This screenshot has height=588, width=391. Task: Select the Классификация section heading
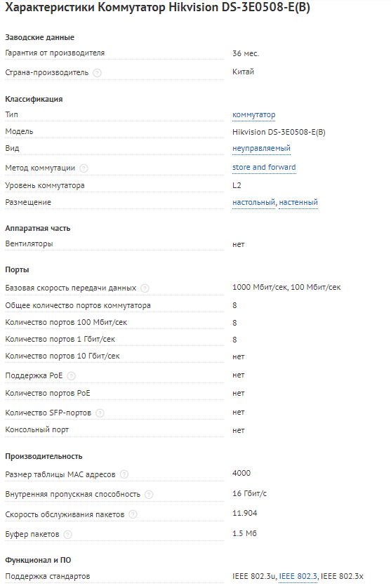coord(34,99)
